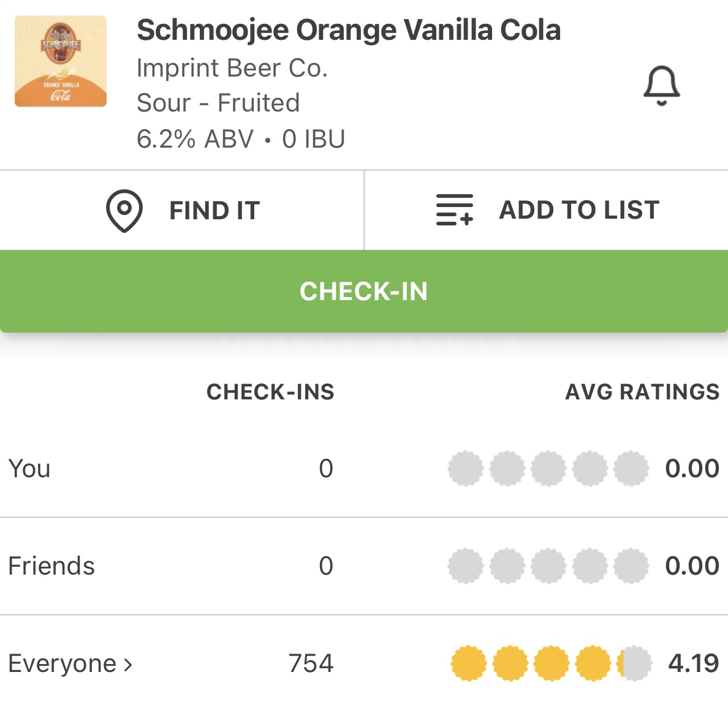Open the Schmoojee beer label thumbnail
This screenshot has height=702, width=728.
click(61, 62)
